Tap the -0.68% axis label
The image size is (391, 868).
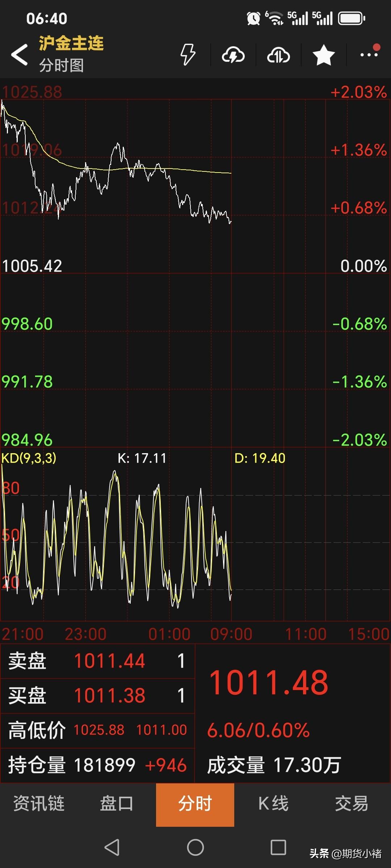(x=360, y=324)
